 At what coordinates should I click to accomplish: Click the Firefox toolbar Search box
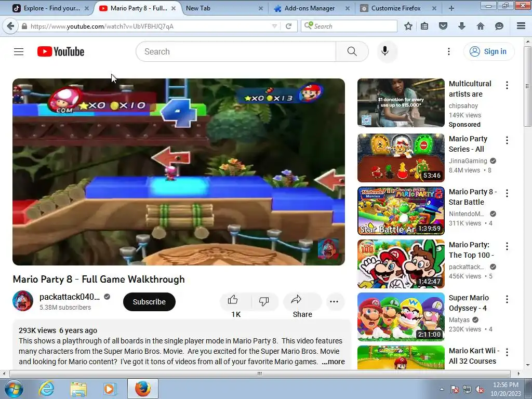point(349,26)
